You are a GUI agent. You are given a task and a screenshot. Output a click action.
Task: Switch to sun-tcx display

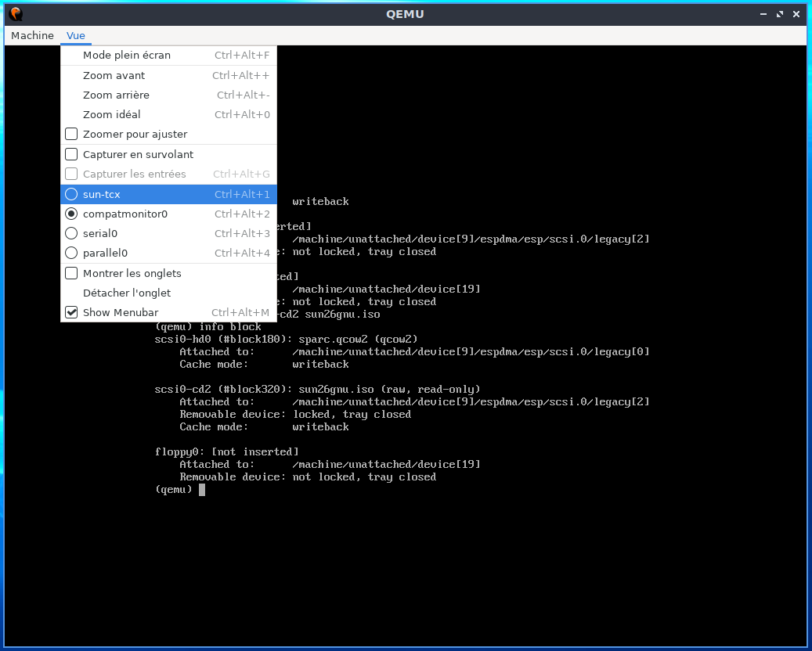coord(169,195)
